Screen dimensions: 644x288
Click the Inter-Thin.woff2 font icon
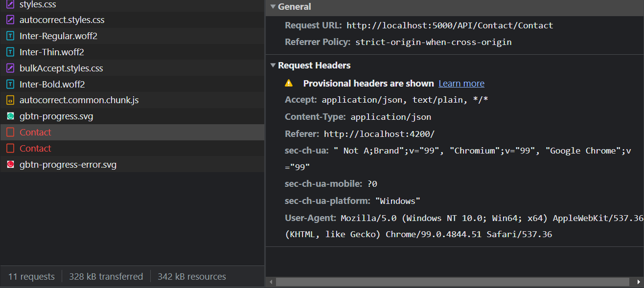[10, 52]
